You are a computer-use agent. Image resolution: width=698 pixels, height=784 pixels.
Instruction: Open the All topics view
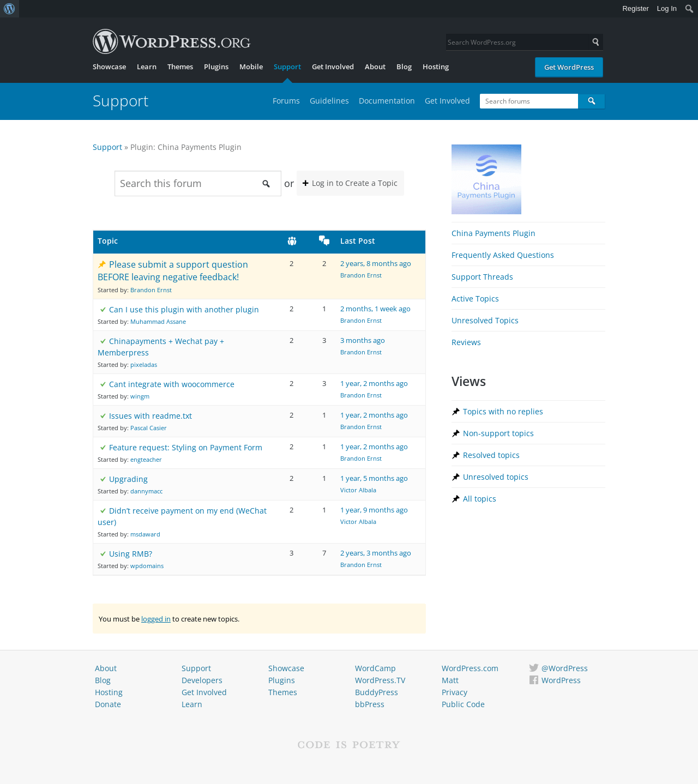click(x=479, y=499)
